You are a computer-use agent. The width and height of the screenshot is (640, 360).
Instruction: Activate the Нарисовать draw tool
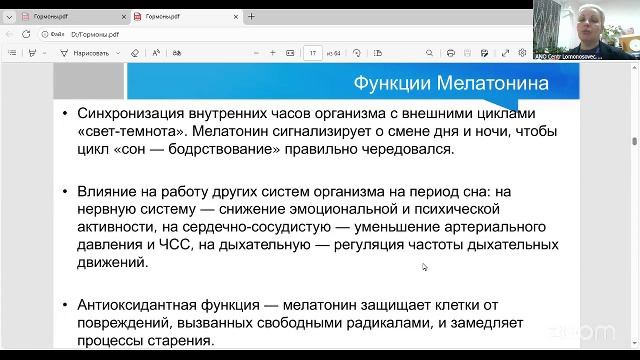click(x=84, y=53)
